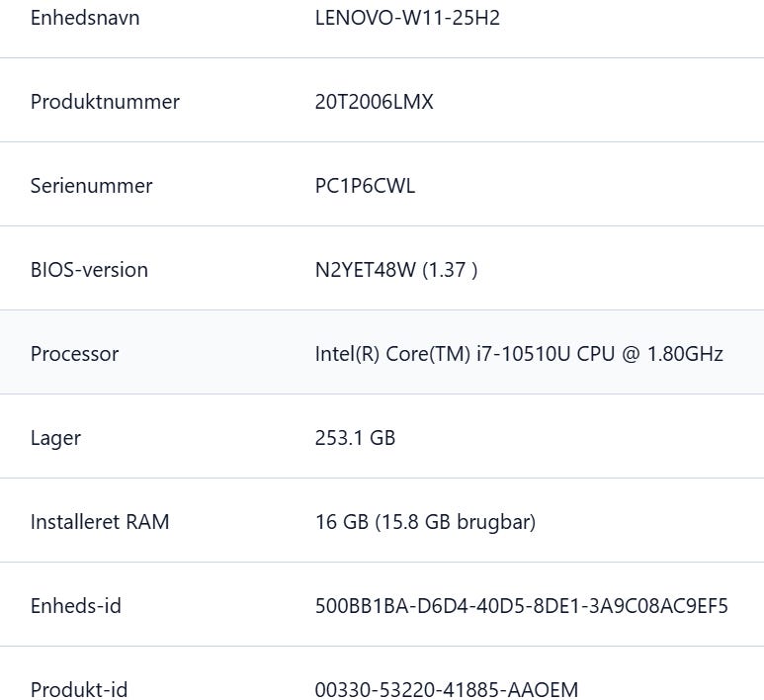The height and width of the screenshot is (700, 764).
Task: Select the LENOVO-W11-25H2 device name value
Action: coord(407,18)
